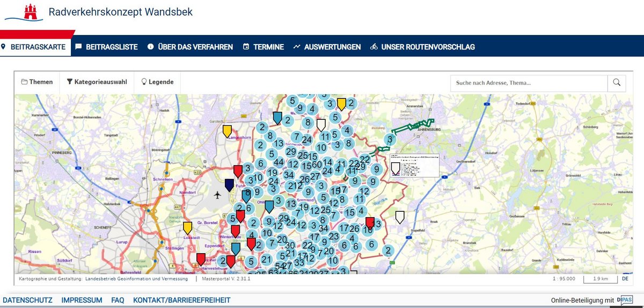Click the white marker near Stapelfeld
The height and width of the screenshot is (308, 644).
pos(400,217)
